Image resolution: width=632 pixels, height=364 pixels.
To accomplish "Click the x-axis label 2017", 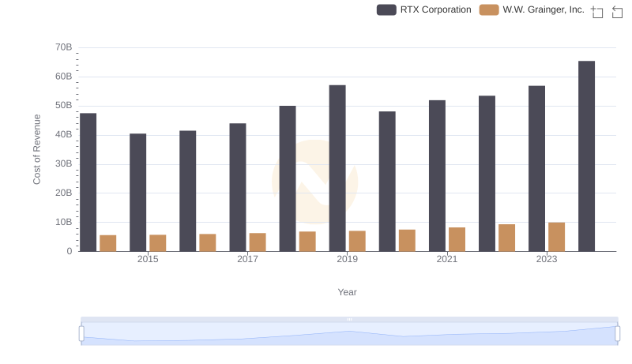I will coord(247,259).
